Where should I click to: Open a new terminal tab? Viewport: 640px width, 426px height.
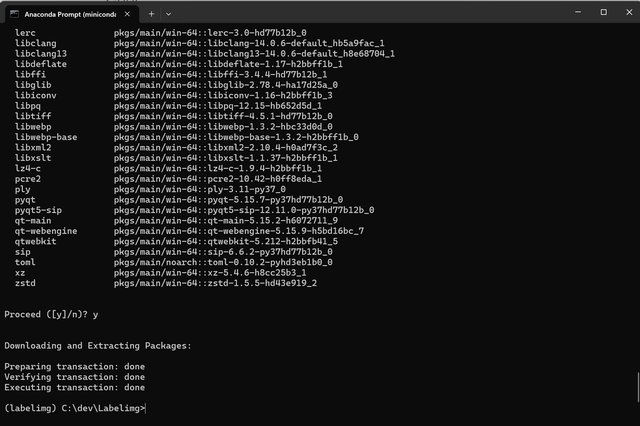(151, 14)
